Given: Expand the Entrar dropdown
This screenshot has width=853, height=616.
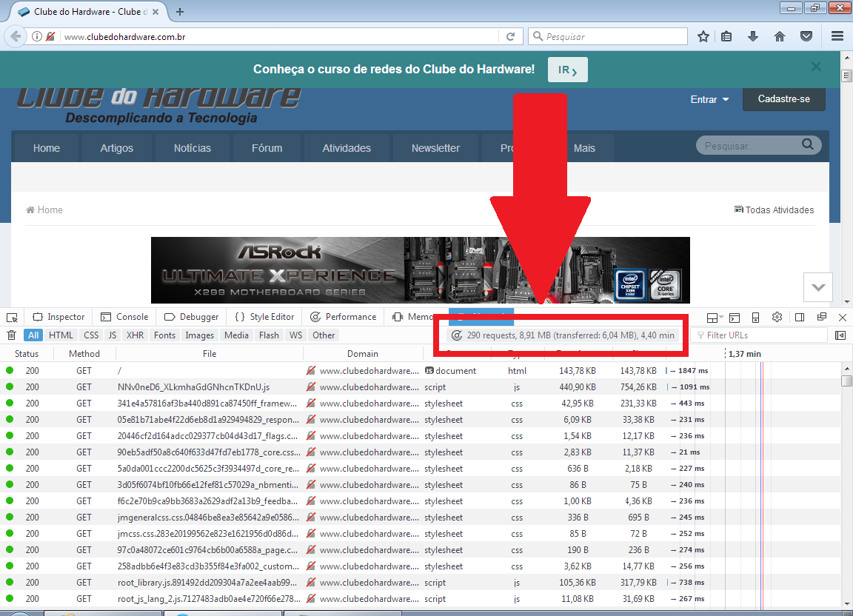Looking at the screenshot, I should 709,100.
